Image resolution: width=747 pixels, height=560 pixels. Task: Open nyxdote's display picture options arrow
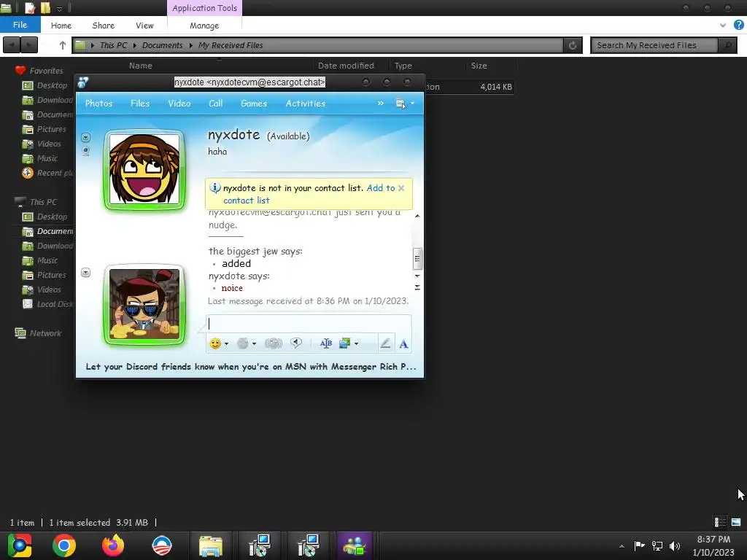click(86, 138)
